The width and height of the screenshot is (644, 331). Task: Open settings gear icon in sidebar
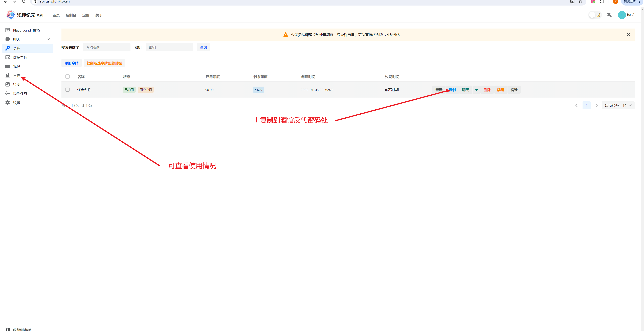pyautogui.click(x=8, y=103)
